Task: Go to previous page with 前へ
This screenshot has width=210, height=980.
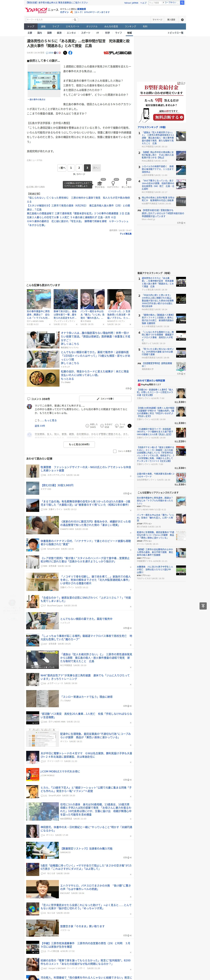Action: tap(62, 168)
